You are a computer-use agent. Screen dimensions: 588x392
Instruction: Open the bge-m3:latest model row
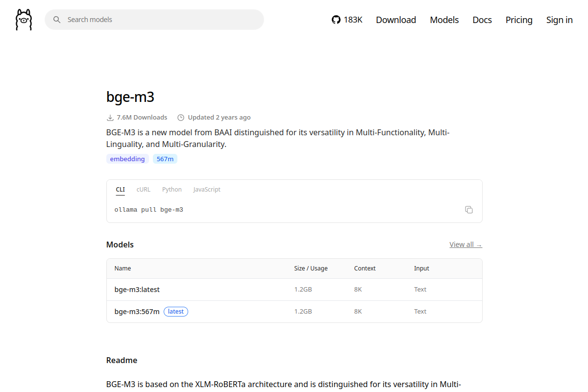pyautogui.click(x=294, y=290)
